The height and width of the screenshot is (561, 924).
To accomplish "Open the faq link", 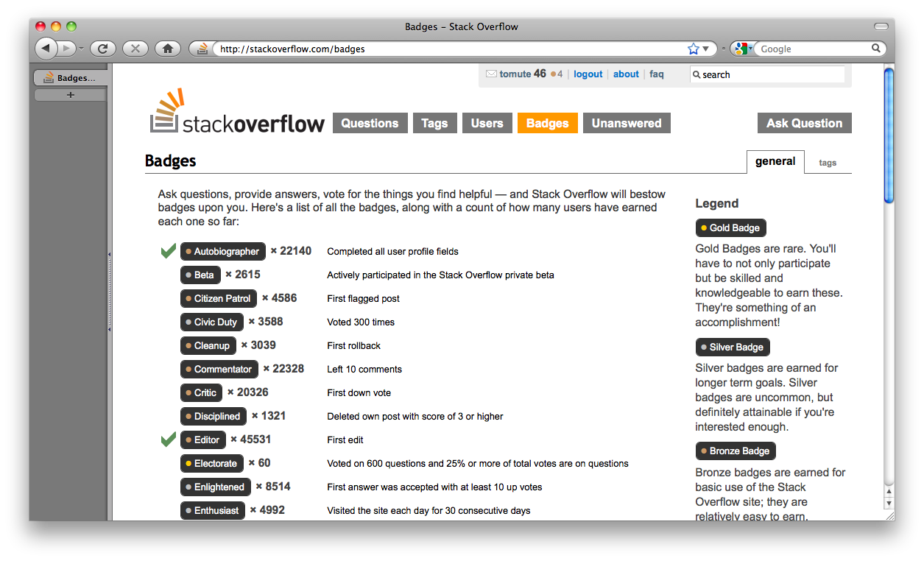I will tap(657, 74).
